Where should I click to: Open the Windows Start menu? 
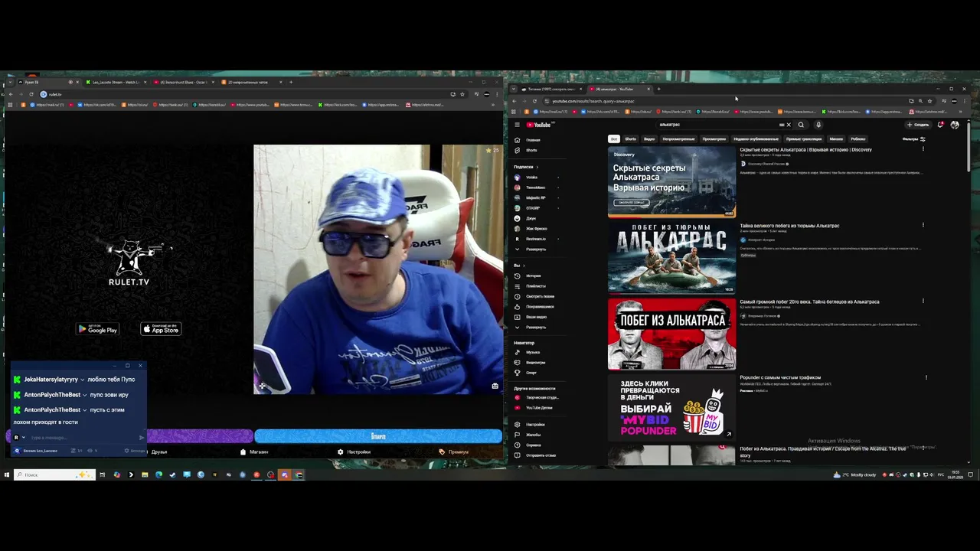click(x=6, y=474)
